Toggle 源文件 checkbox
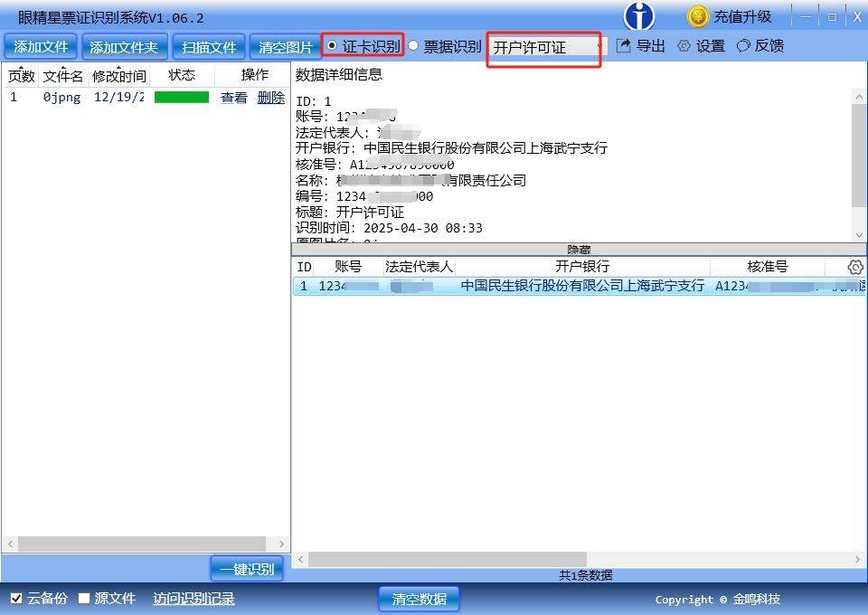The height and width of the screenshot is (615, 868). pos(83,598)
